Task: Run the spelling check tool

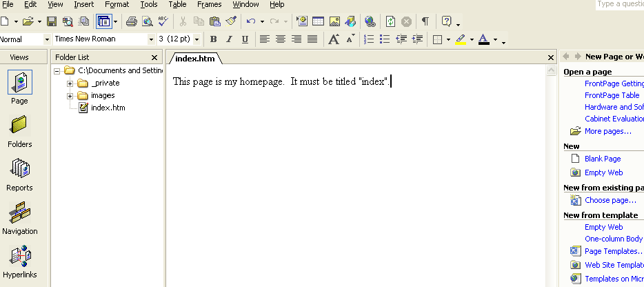Action: click(163, 21)
